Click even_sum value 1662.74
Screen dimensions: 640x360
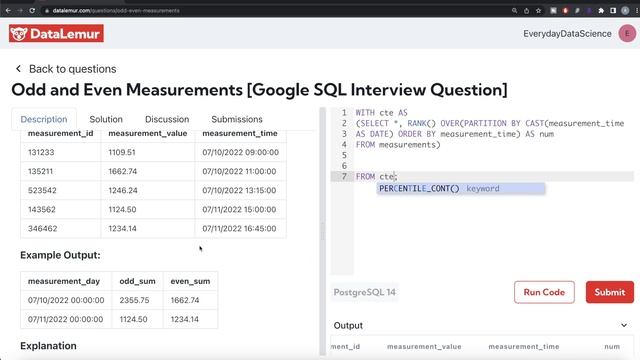(x=185, y=300)
